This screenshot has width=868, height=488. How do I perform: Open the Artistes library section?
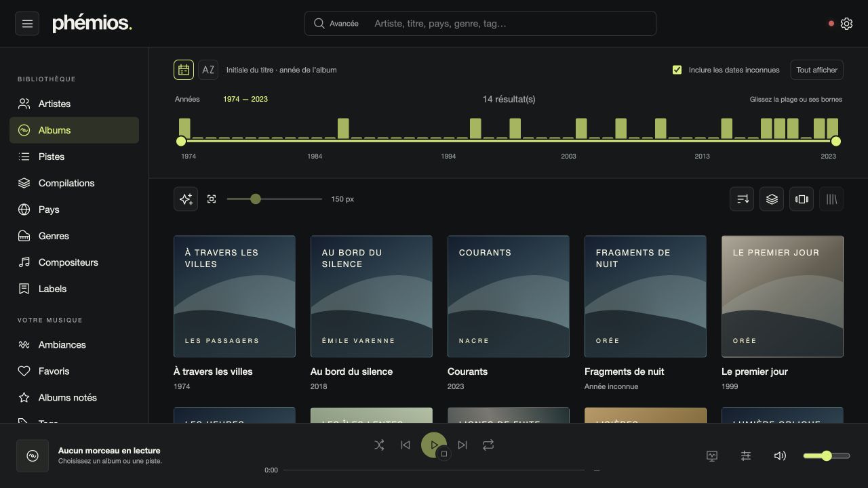click(75, 104)
